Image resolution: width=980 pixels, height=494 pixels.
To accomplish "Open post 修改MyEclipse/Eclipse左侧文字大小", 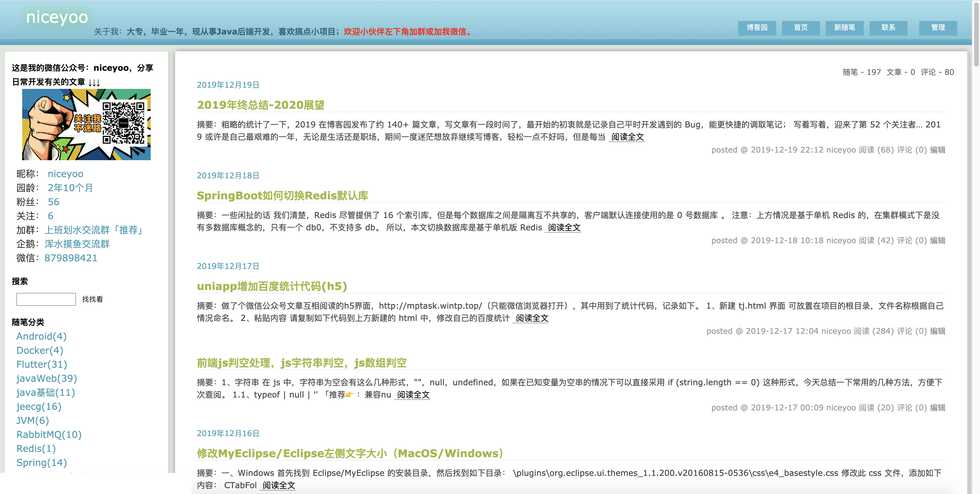I will click(x=351, y=454).
